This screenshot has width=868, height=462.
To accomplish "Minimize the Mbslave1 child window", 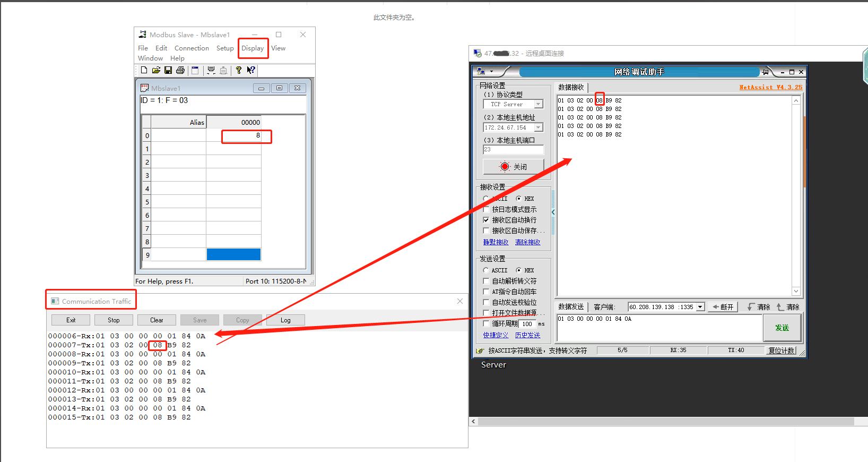I will [261, 88].
